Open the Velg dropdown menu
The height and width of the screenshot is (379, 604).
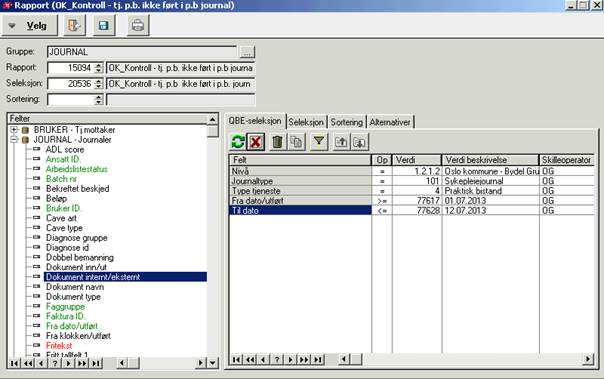tap(30, 26)
